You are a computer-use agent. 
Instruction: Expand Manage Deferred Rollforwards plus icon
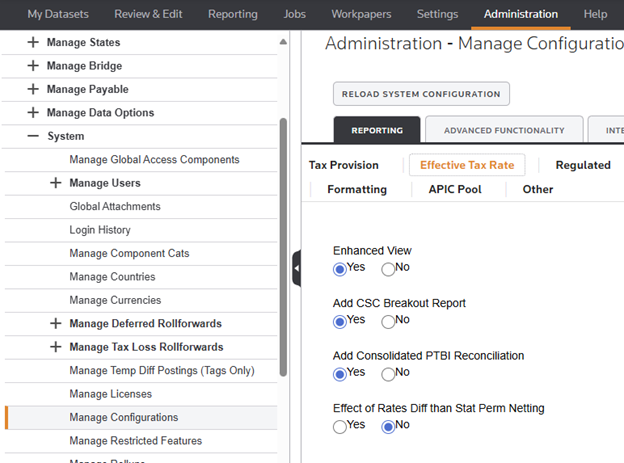point(56,324)
